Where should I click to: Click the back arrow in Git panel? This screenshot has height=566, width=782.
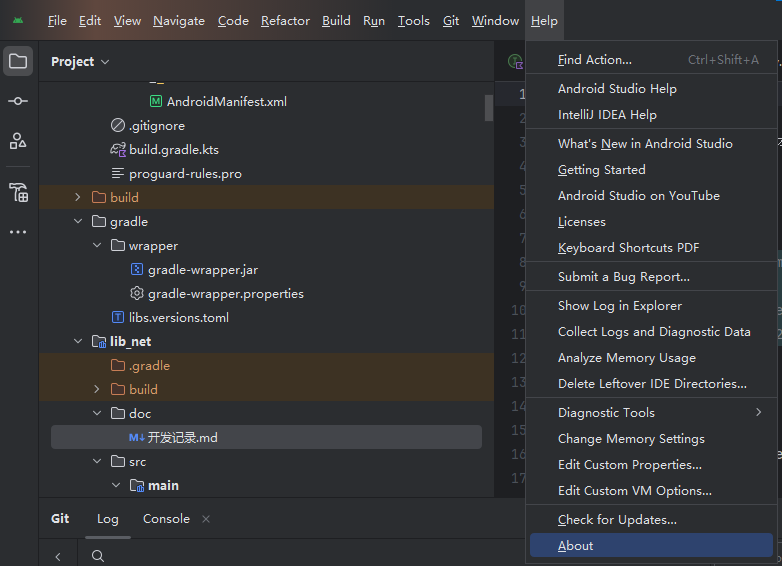point(58,556)
